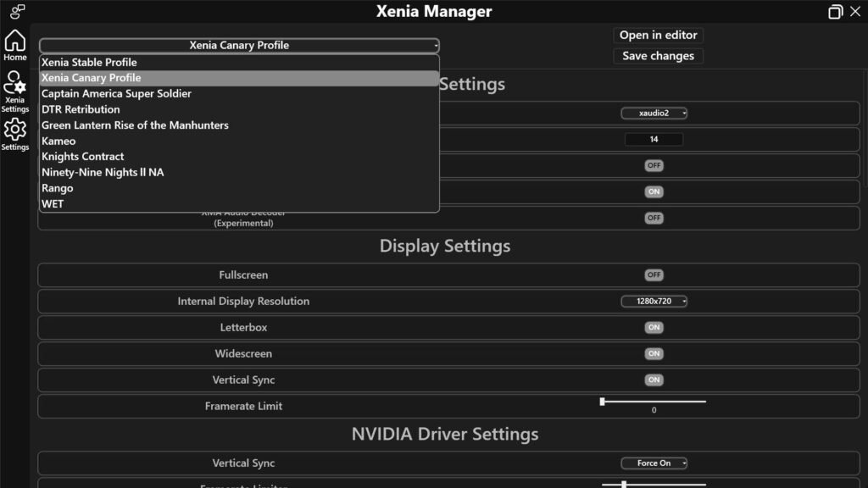The width and height of the screenshot is (868, 488).
Task: Click the Widescreen label
Action: tap(243, 353)
